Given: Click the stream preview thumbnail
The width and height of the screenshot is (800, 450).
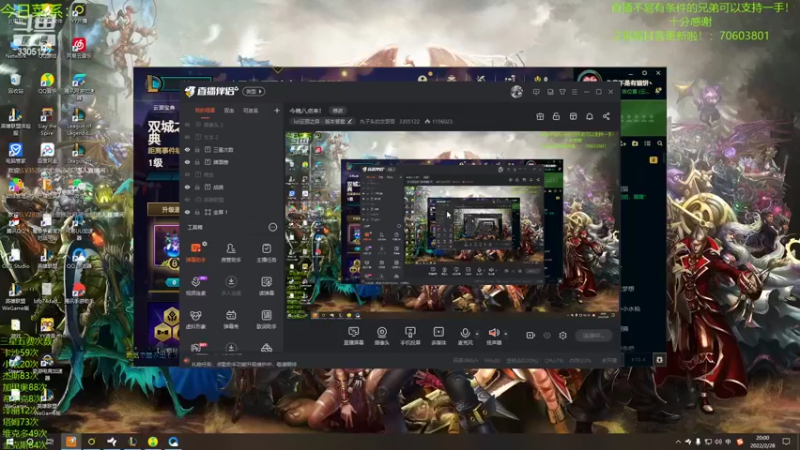Looking at the screenshot, I should [452, 225].
